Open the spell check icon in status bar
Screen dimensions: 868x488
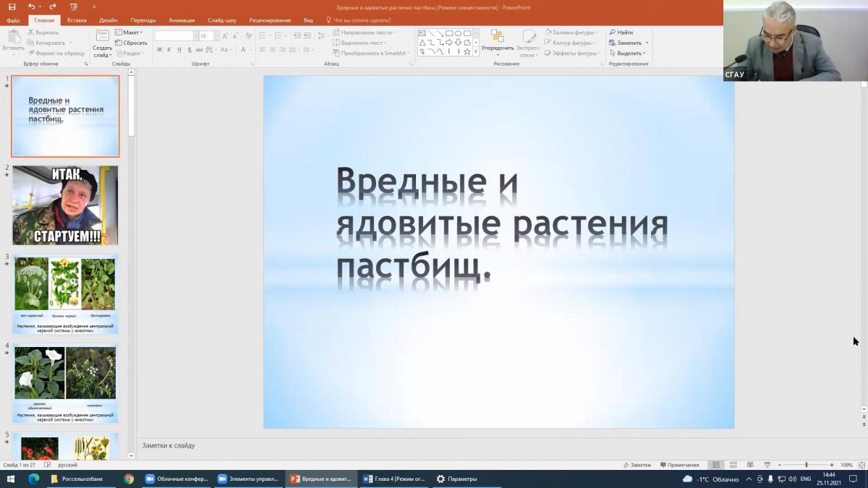click(x=48, y=465)
